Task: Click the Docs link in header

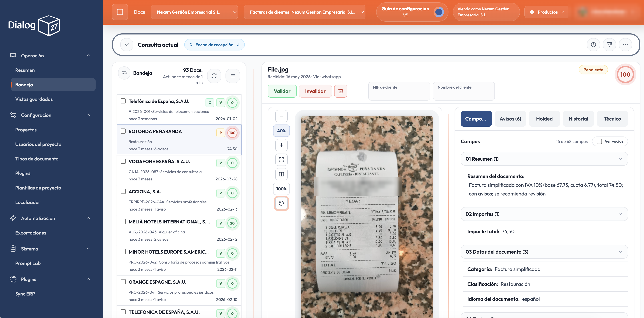Action: click(139, 12)
